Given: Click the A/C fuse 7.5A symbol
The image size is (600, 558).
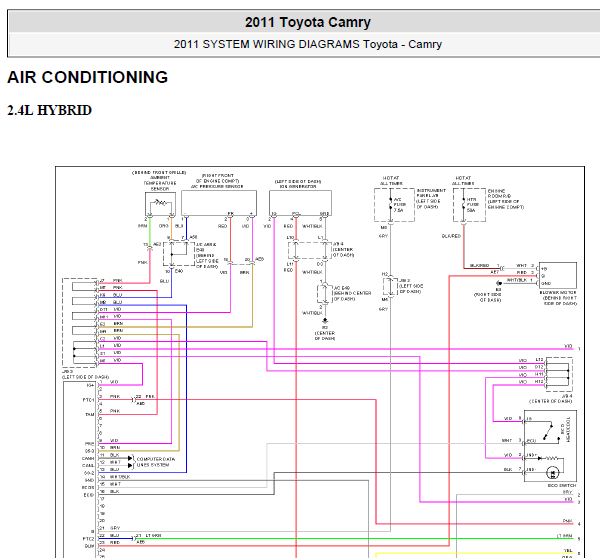Looking at the screenshot, I should click(391, 205).
